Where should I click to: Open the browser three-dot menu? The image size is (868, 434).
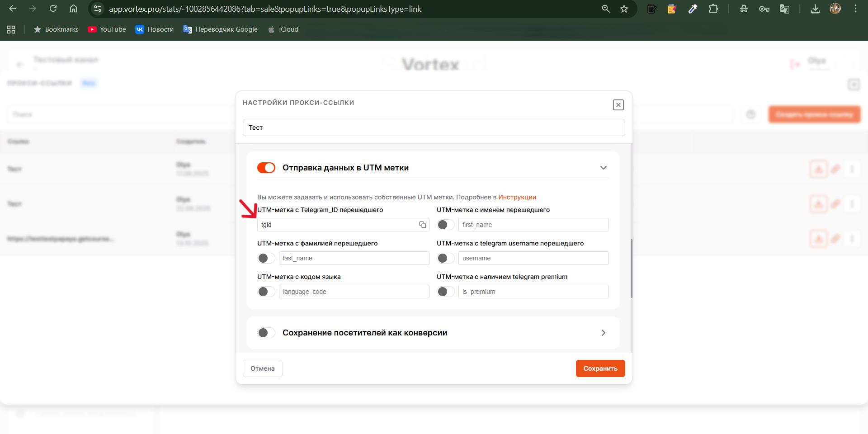[856, 9]
